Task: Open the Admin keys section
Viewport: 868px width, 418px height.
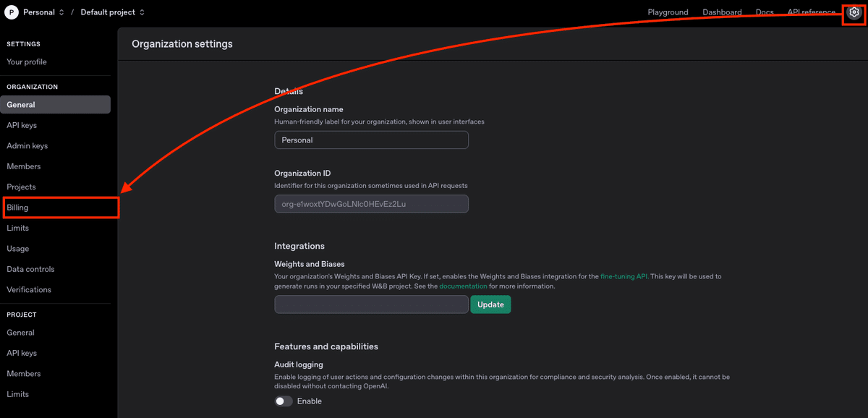Action: 27,146
